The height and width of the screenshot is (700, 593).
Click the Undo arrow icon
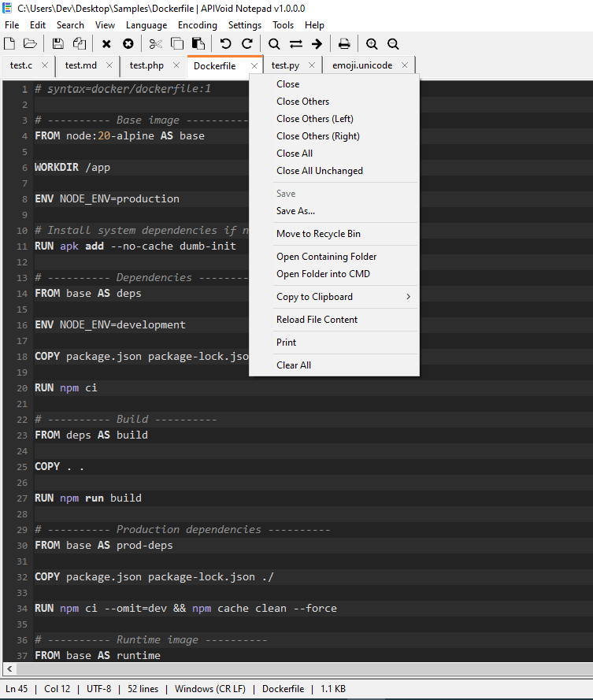point(225,43)
